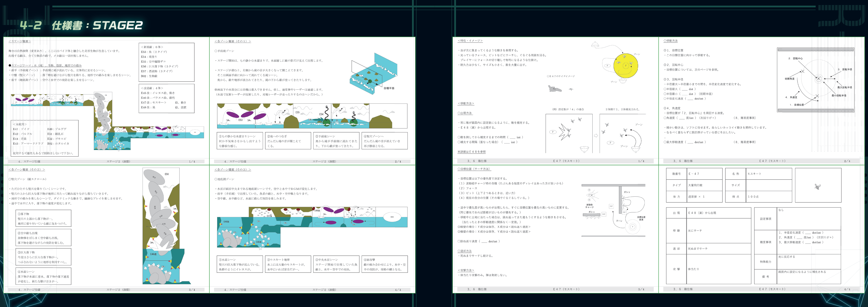Click the X mark at 回転中心 in the rotation diagram

pyautogui.click(x=819, y=79)
